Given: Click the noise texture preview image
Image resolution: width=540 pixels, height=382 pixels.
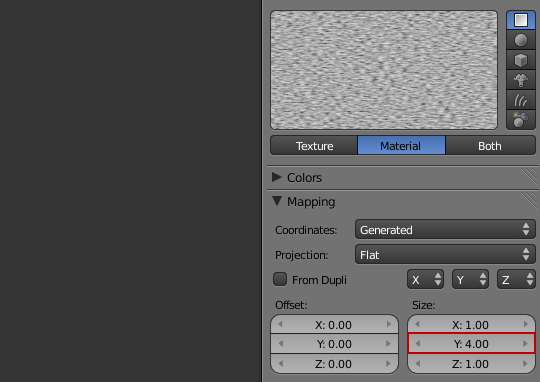Looking at the screenshot, I should pyautogui.click(x=384, y=70).
